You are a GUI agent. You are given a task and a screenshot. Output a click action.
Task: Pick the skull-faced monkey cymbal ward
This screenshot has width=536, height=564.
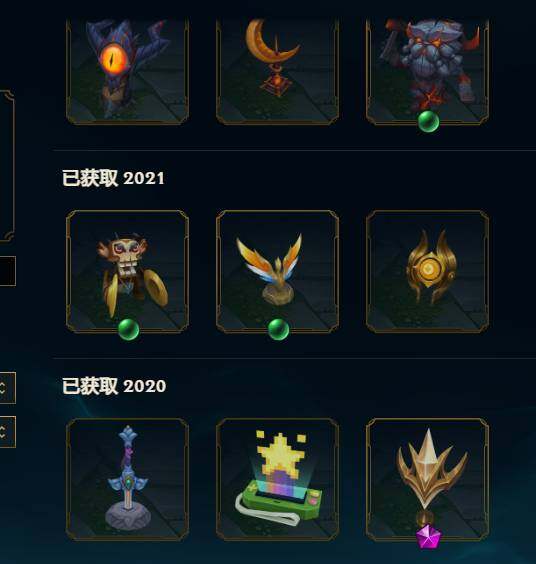[127, 272]
